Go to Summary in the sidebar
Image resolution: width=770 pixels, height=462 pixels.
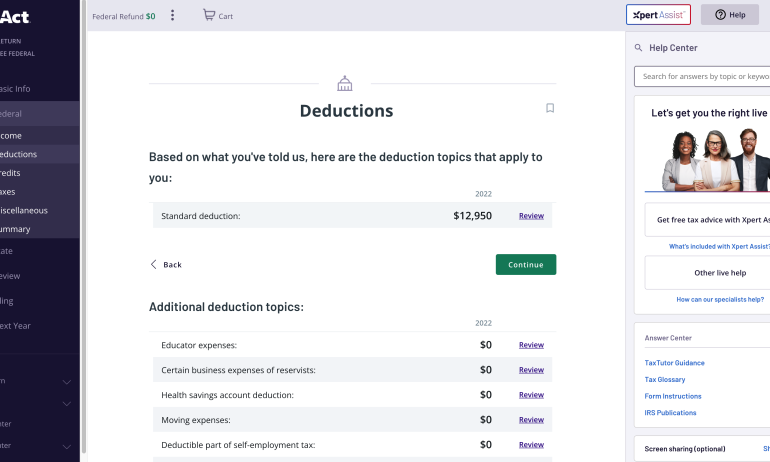click(x=15, y=229)
